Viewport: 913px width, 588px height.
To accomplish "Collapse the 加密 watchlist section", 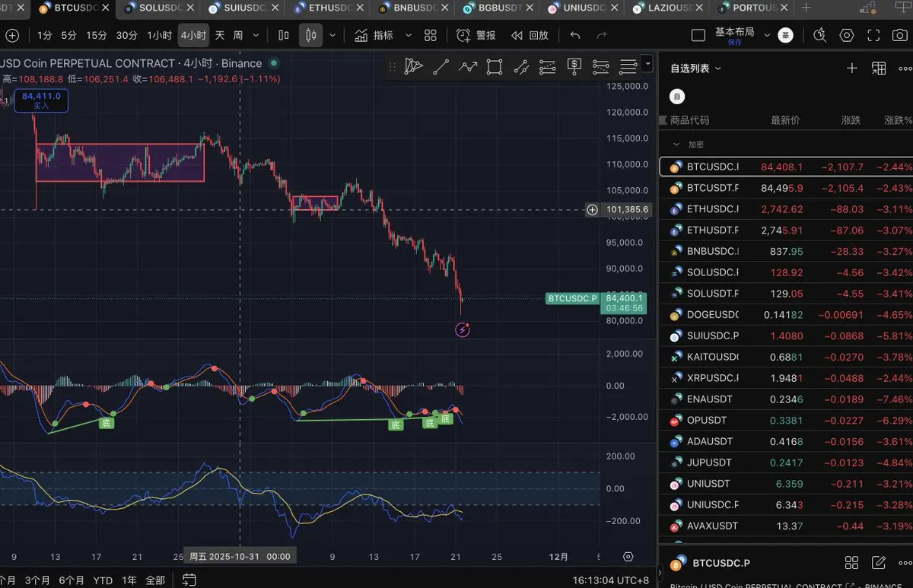I will [x=676, y=144].
